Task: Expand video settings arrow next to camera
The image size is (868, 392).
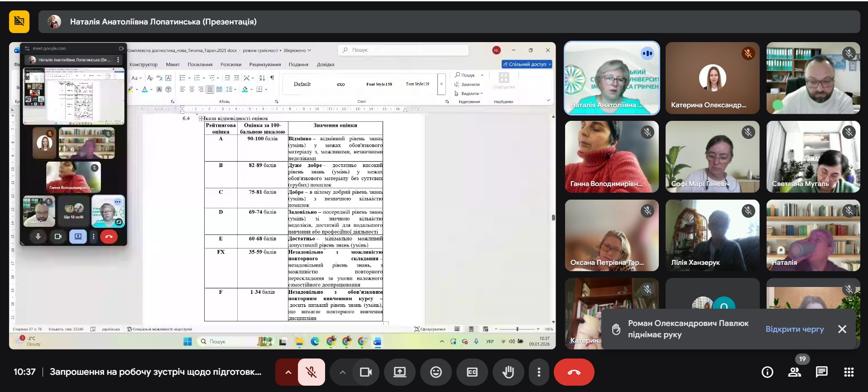Action: pos(343,372)
